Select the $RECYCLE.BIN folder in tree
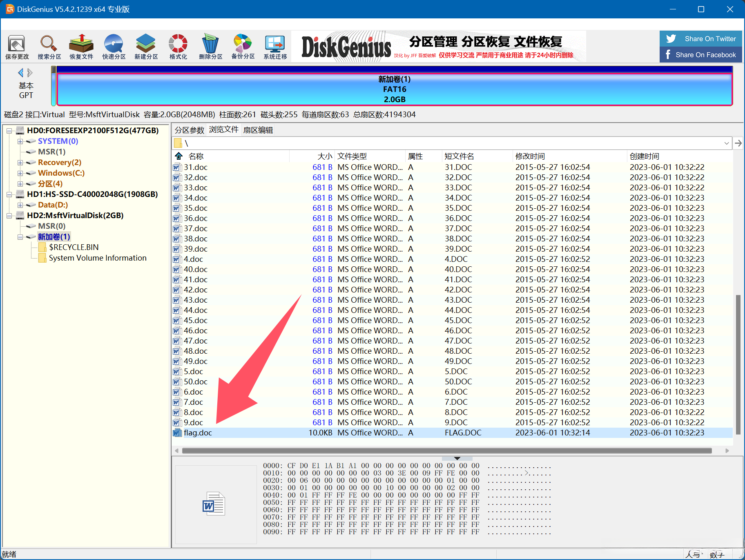Image resolution: width=745 pixels, height=560 pixels. point(74,247)
